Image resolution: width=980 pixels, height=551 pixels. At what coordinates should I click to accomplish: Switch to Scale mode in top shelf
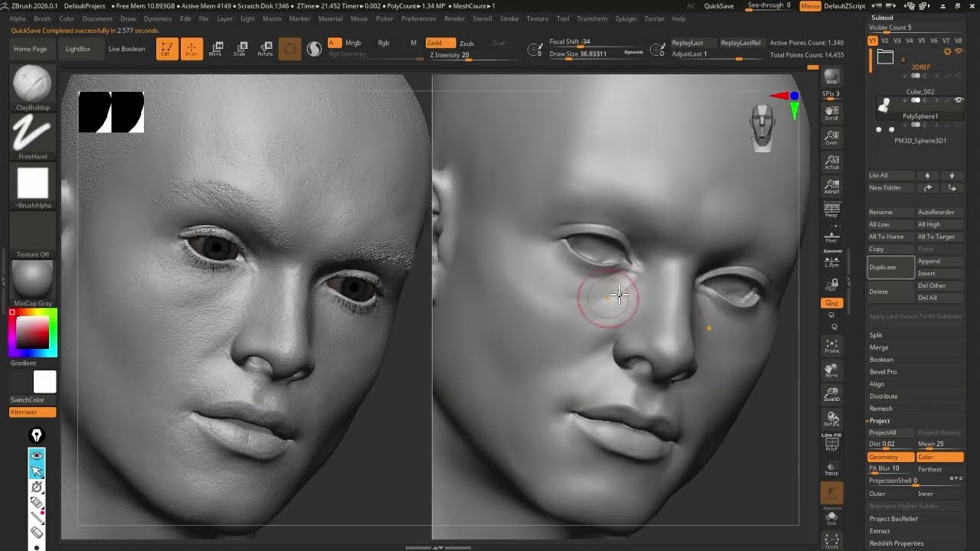[x=240, y=49]
